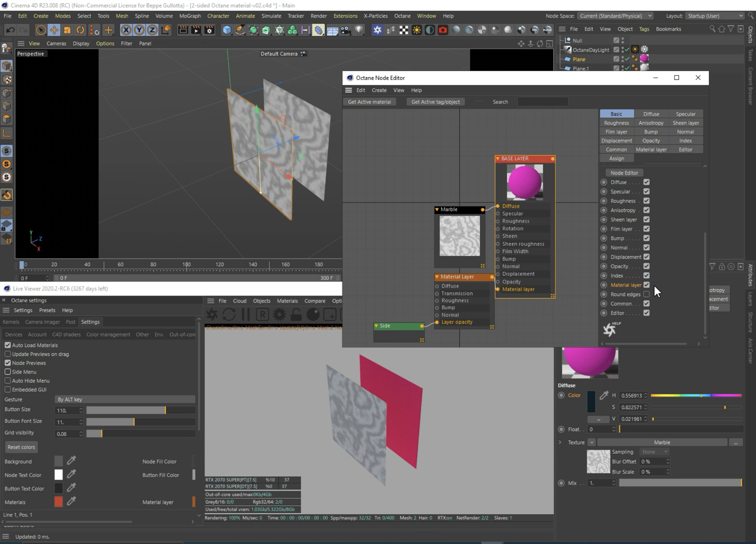Uncheck Auto Load Materials

[x=8, y=345]
